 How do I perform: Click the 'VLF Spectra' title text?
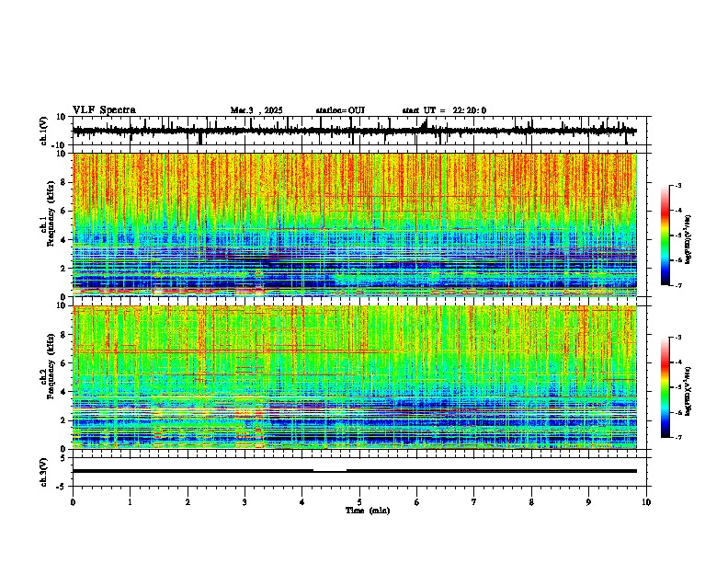[104, 110]
